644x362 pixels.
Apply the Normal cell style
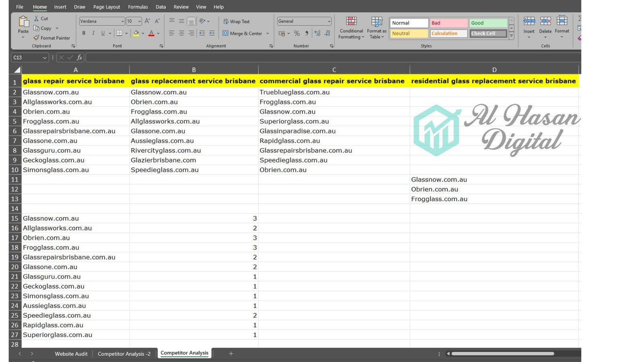tap(409, 23)
